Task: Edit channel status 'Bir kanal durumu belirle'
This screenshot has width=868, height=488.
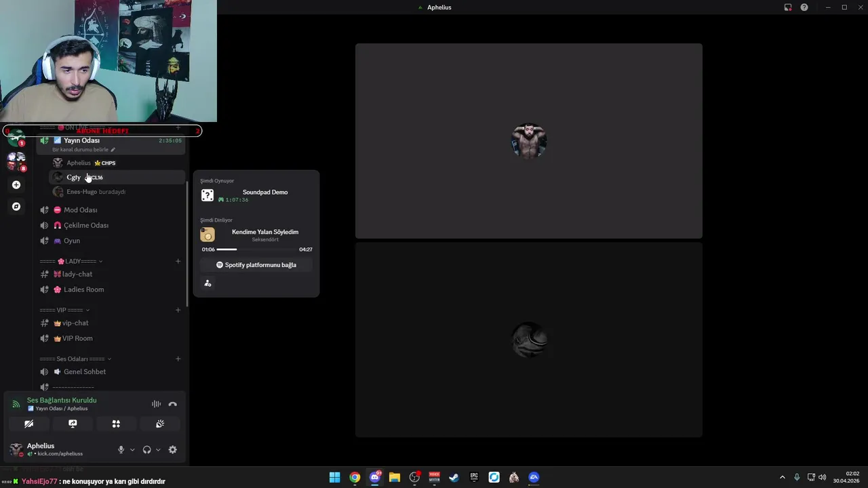Action: point(83,149)
